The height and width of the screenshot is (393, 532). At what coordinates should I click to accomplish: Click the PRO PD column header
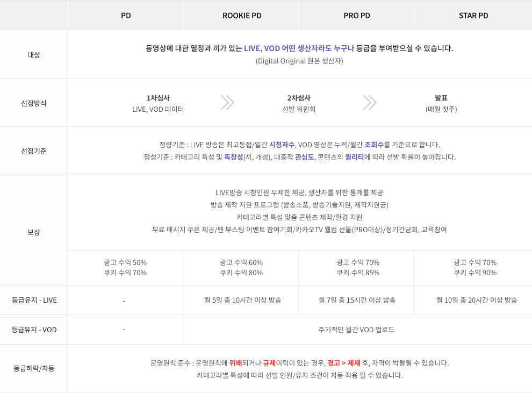coord(357,16)
